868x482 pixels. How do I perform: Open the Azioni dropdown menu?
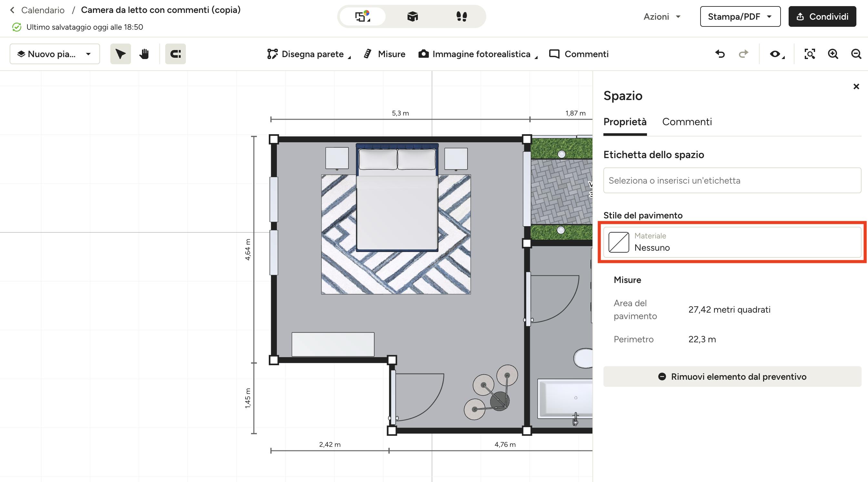(662, 16)
